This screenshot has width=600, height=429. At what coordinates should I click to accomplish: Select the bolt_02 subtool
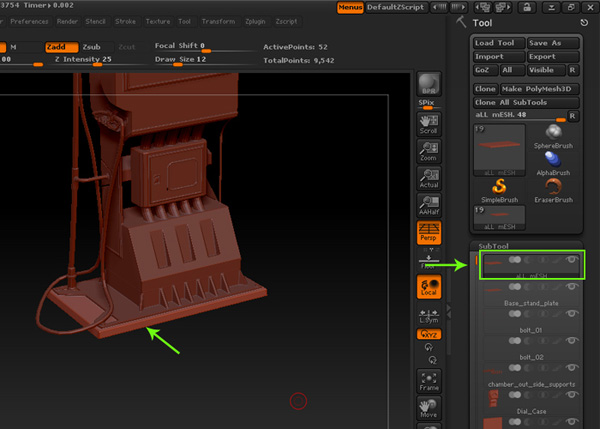tap(531, 349)
